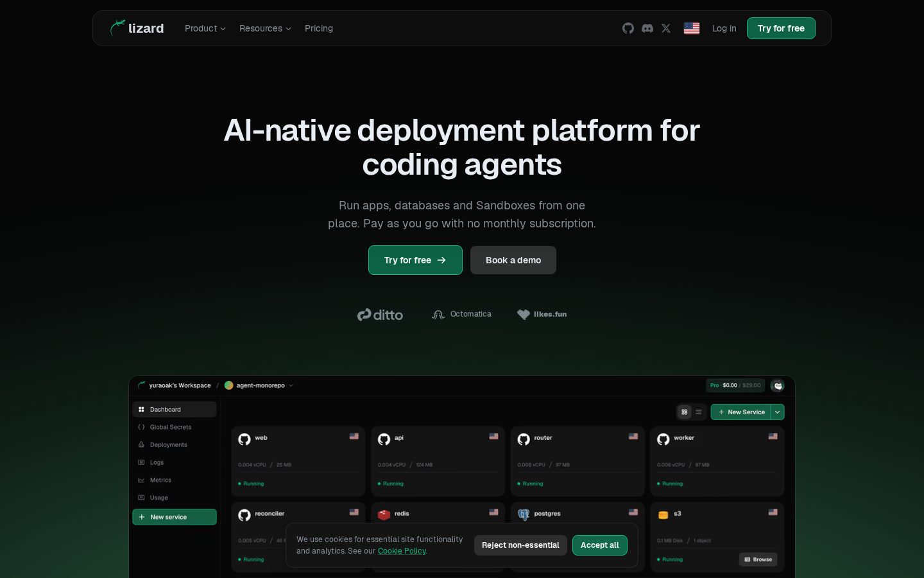Click the PostgreSQL elephant icon
924x578 pixels.
(x=524, y=515)
